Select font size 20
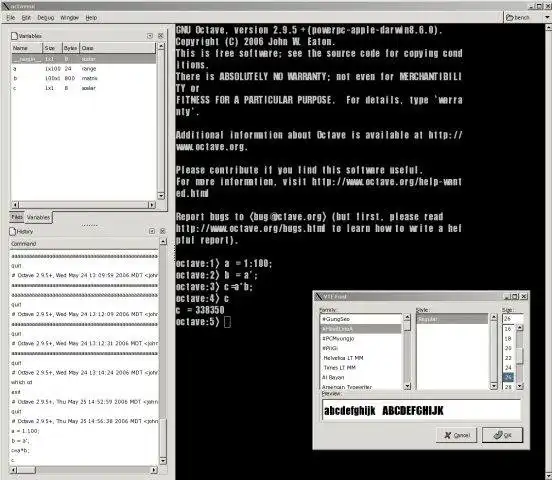 pyautogui.click(x=508, y=348)
